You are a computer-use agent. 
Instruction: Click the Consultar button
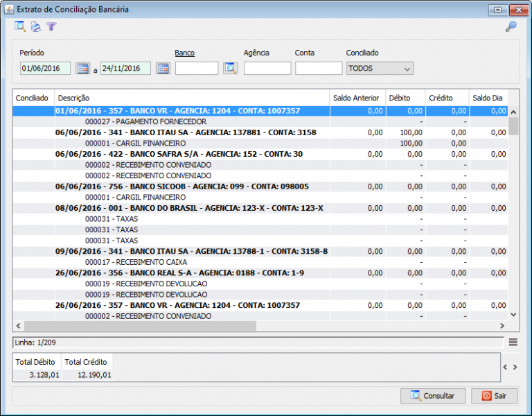(433, 396)
